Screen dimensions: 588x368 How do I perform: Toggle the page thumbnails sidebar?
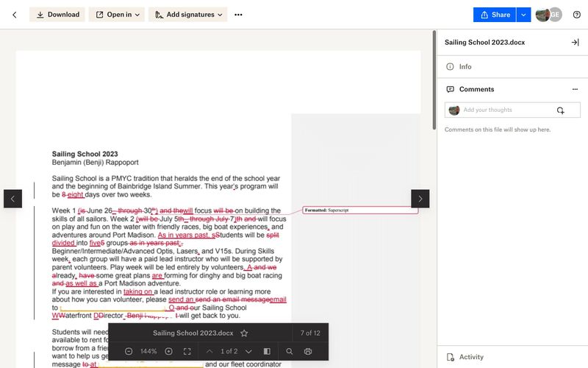pos(267,352)
